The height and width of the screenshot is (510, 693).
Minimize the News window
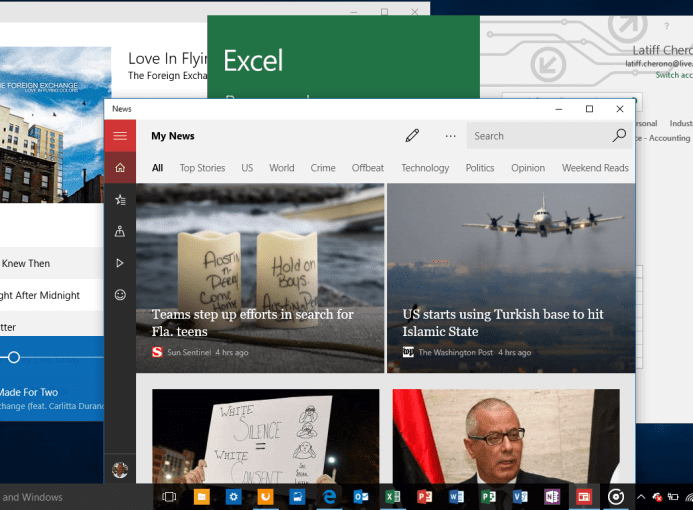point(559,109)
